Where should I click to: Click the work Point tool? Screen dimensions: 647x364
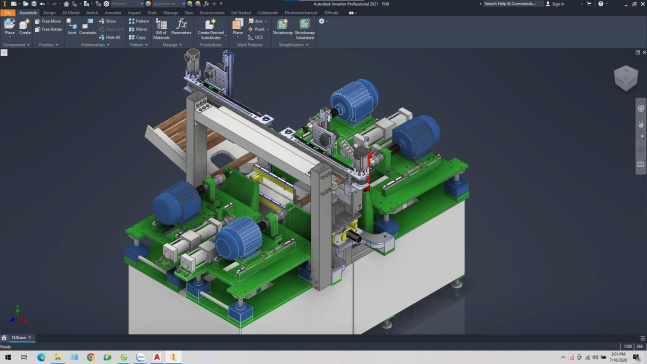click(x=258, y=29)
